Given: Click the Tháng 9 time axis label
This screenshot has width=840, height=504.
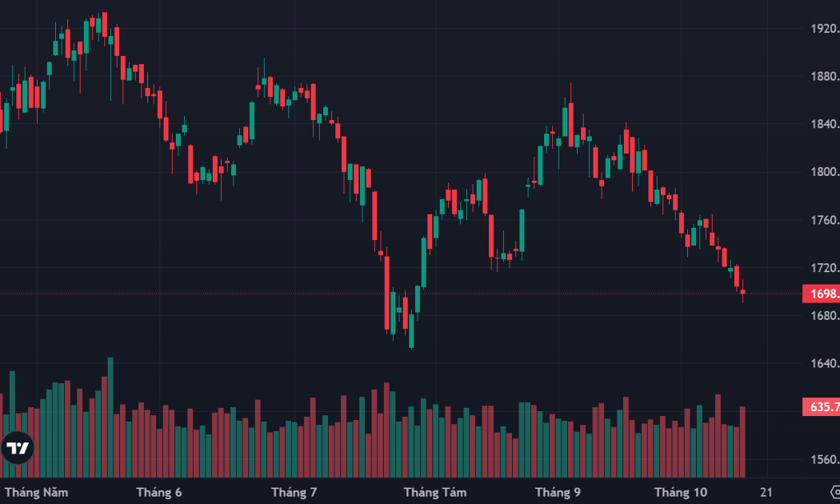Looking at the screenshot, I should coord(558,492).
